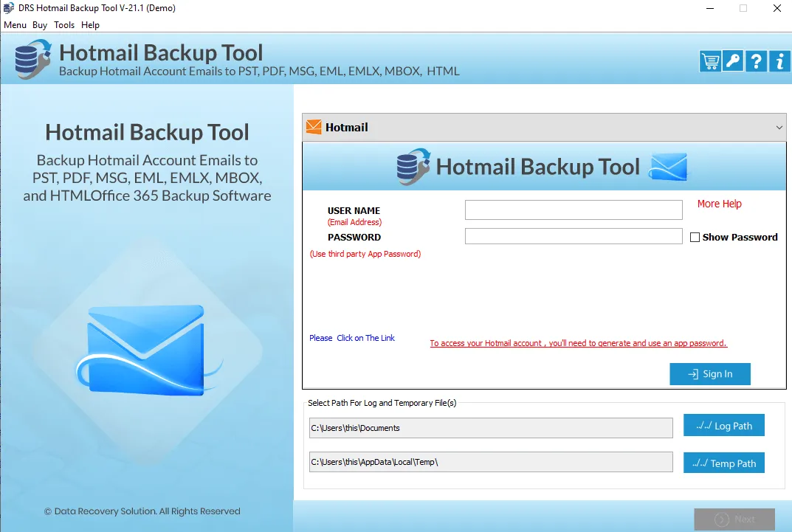Viewport: 792px width, 532px height.
Task: Click 'Use third party App Password' note
Action: click(x=365, y=254)
